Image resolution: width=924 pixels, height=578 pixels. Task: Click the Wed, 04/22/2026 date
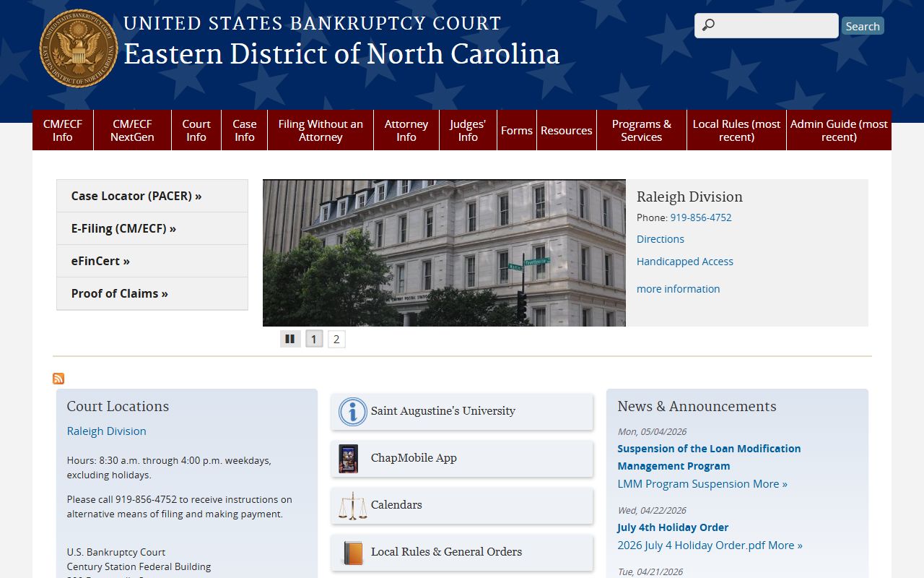652,511
